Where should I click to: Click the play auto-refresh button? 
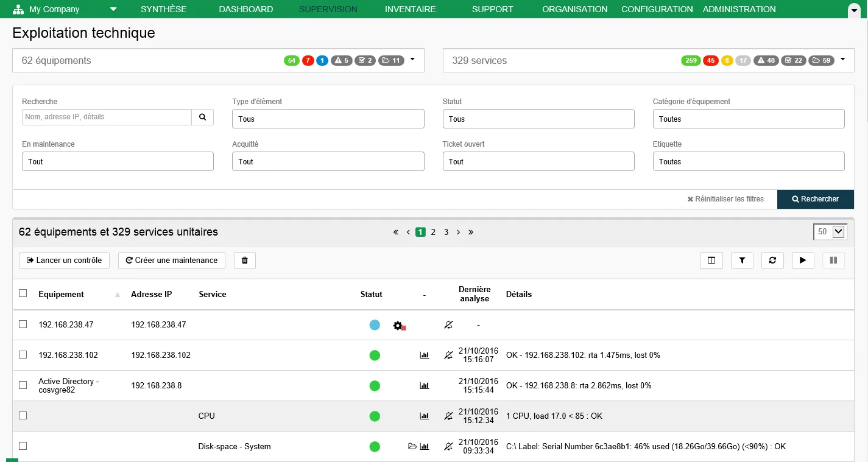(x=803, y=261)
